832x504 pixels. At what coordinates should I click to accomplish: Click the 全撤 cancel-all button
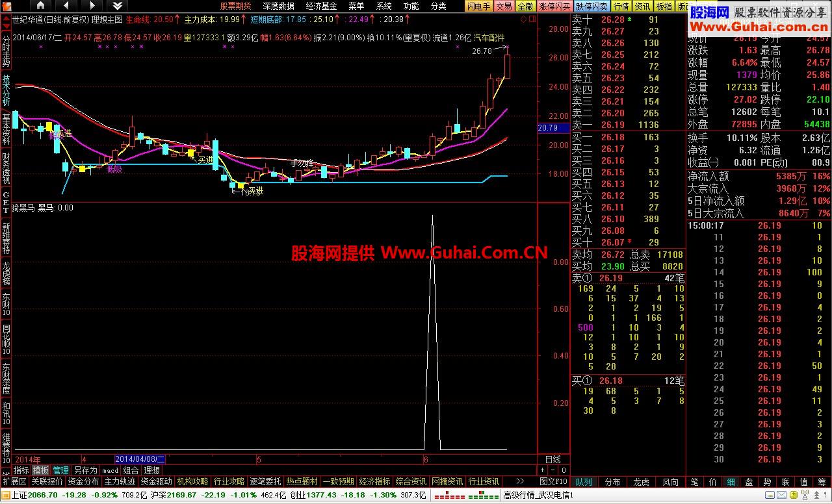point(525,6)
